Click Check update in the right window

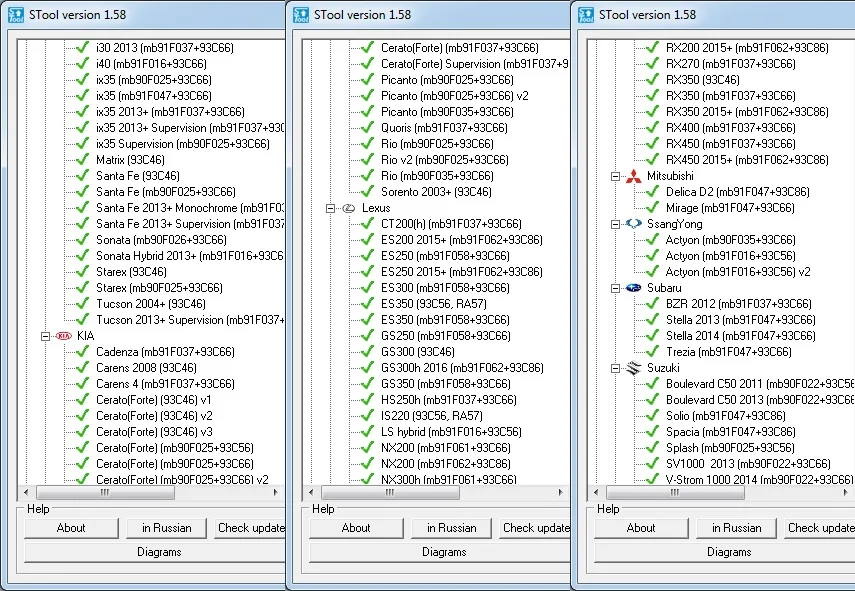tap(820, 528)
